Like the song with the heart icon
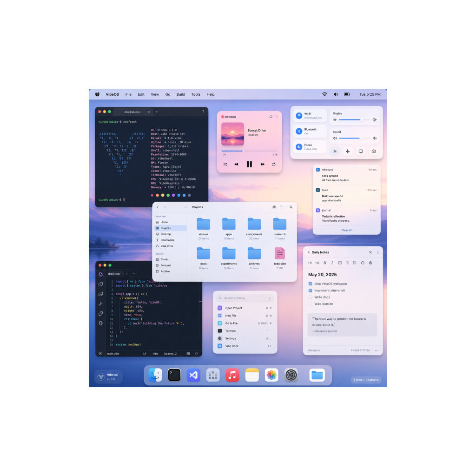476x476 pixels. click(x=271, y=117)
